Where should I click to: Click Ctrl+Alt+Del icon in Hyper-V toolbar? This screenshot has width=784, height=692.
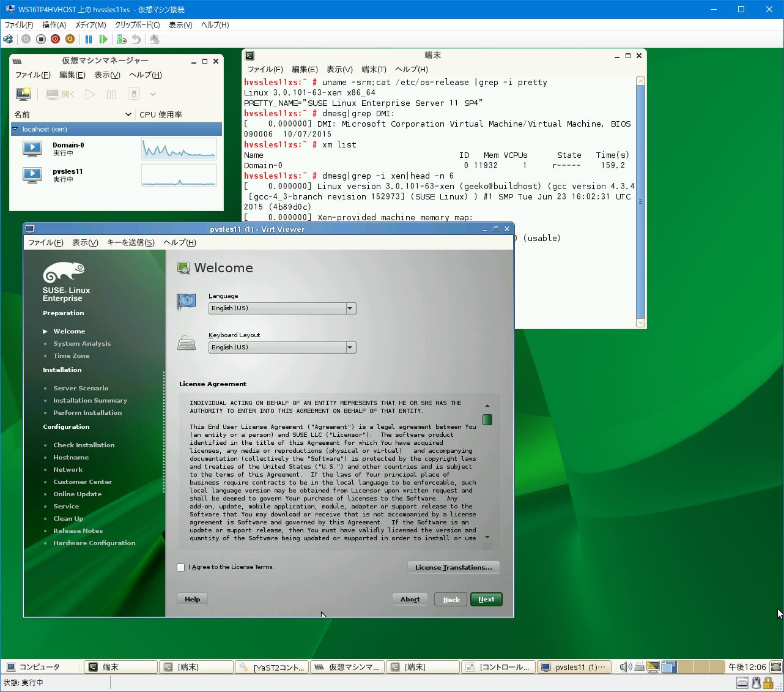pos(8,39)
